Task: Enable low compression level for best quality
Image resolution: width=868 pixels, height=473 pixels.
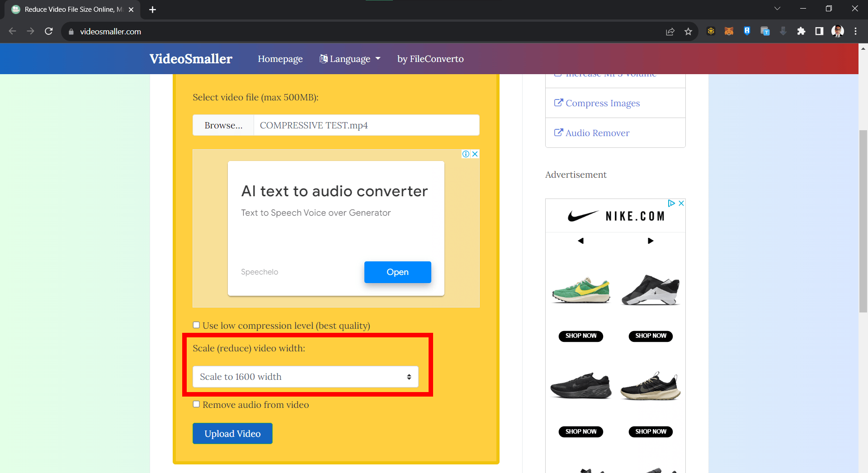Action: pos(196,325)
